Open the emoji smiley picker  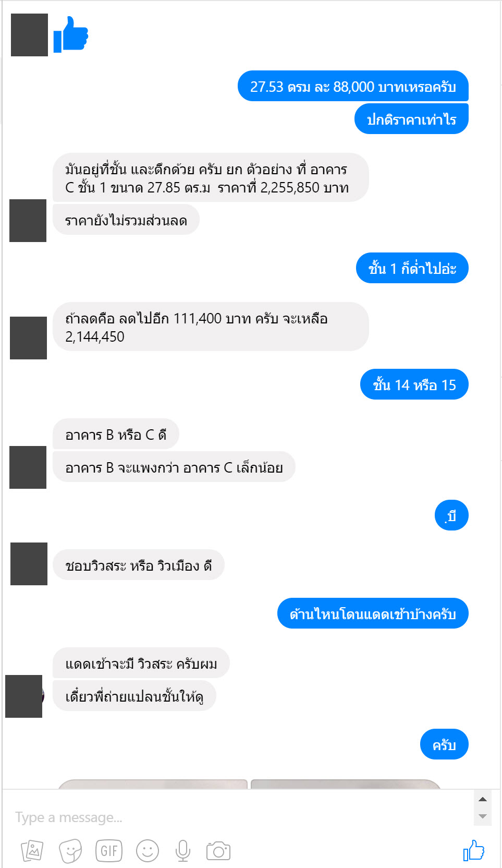click(148, 851)
